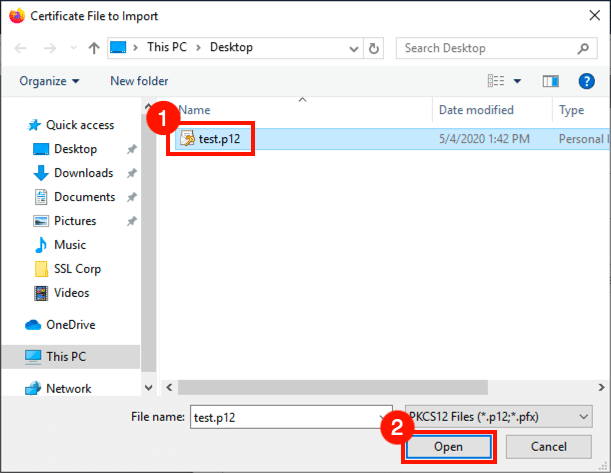Image resolution: width=611 pixels, height=473 pixels.
Task: Click the Help question mark icon
Action: click(x=587, y=81)
